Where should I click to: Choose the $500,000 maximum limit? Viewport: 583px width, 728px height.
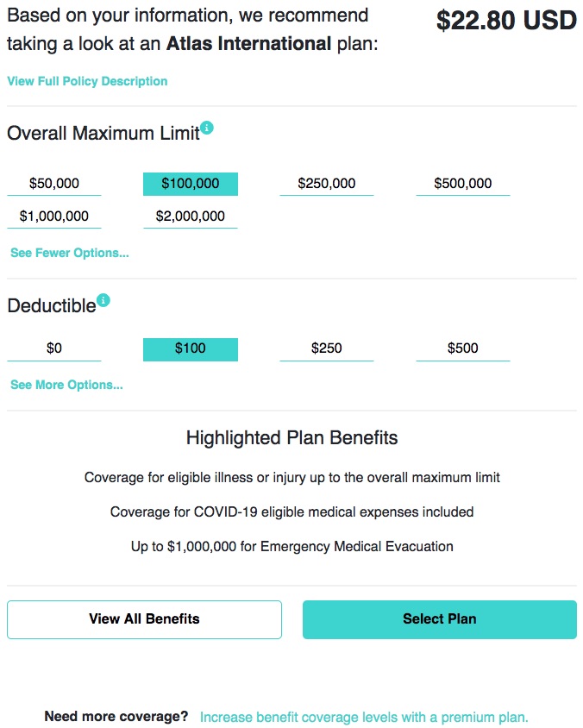click(x=463, y=184)
